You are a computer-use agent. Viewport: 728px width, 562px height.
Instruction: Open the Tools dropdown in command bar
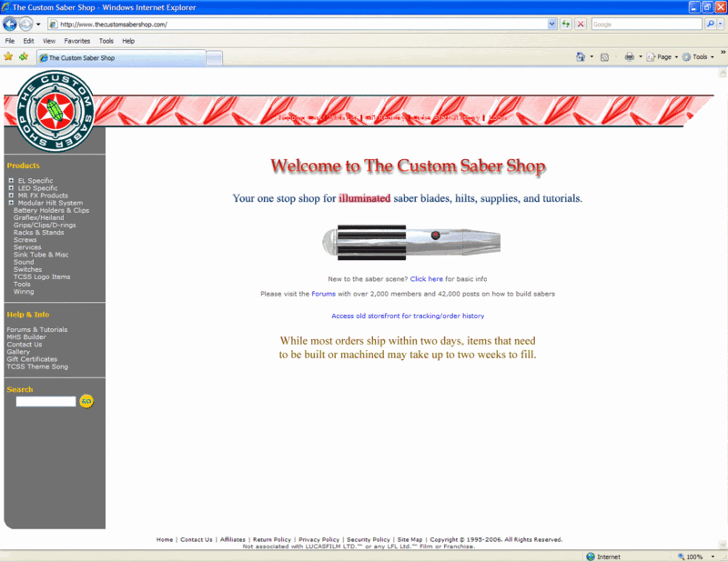click(x=699, y=56)
